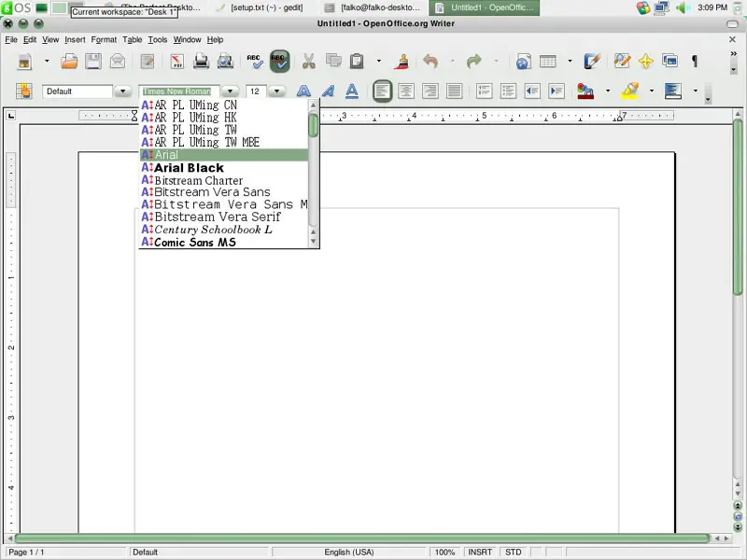Viewport: 747px width, 560px height.
Task: Show Draw Functions icon
Action: click(592, 62)
